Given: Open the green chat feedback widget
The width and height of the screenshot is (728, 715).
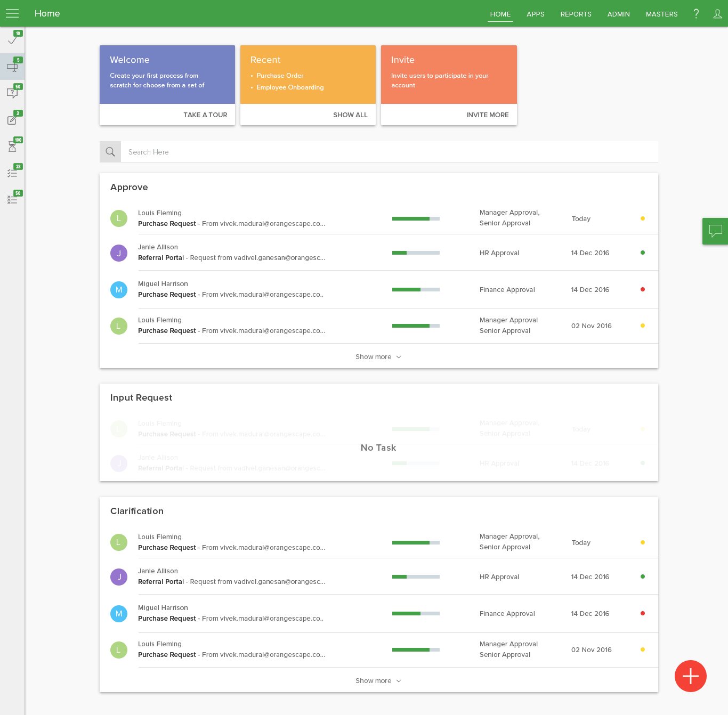Looking at the screenshot, I should 715,231.
